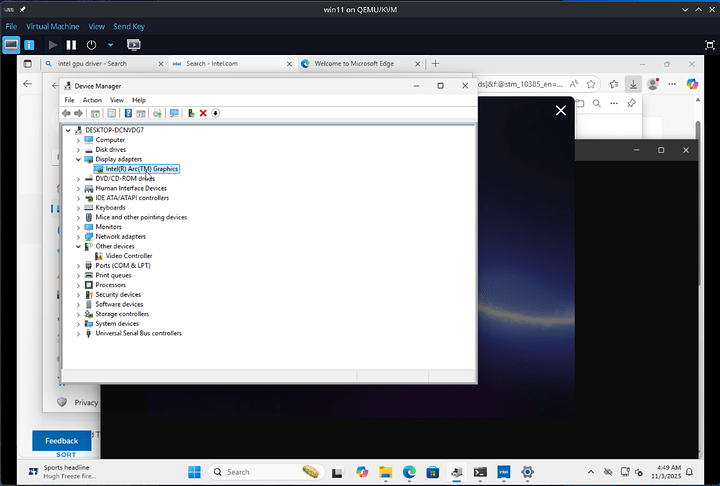Select Ports (COM & LPT) row
The width and height of the screenshot is (720, 486).
[118, 266]
